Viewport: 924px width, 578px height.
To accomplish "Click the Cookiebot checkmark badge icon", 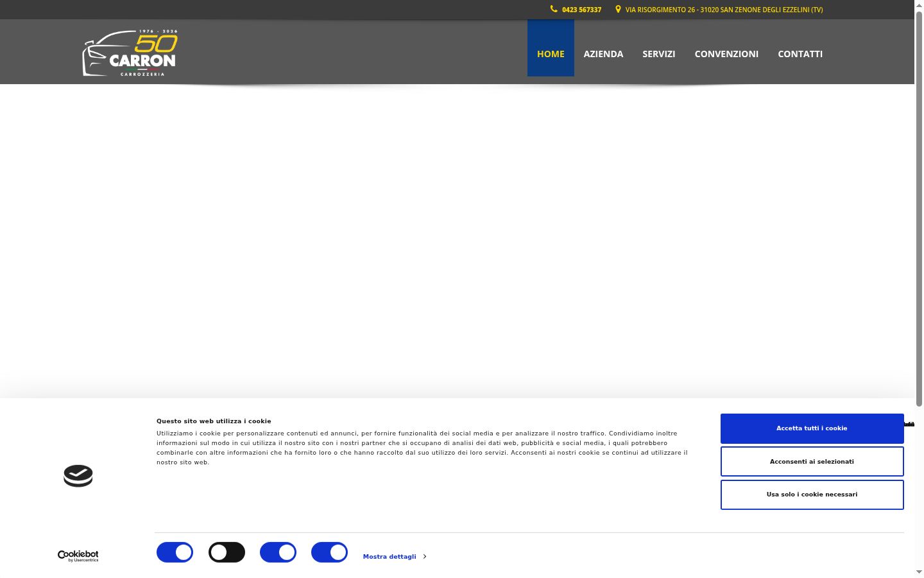I will pos(78,476).
